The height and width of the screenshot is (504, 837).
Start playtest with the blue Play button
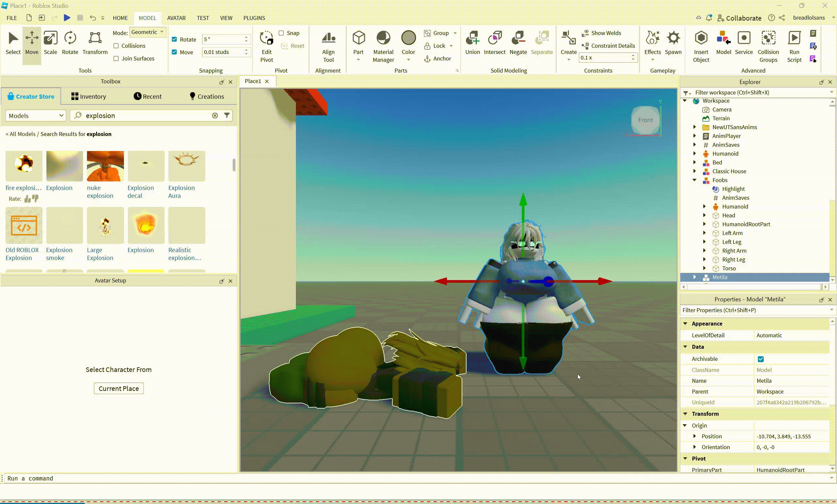pyautogui.click(x=67, y=18)
